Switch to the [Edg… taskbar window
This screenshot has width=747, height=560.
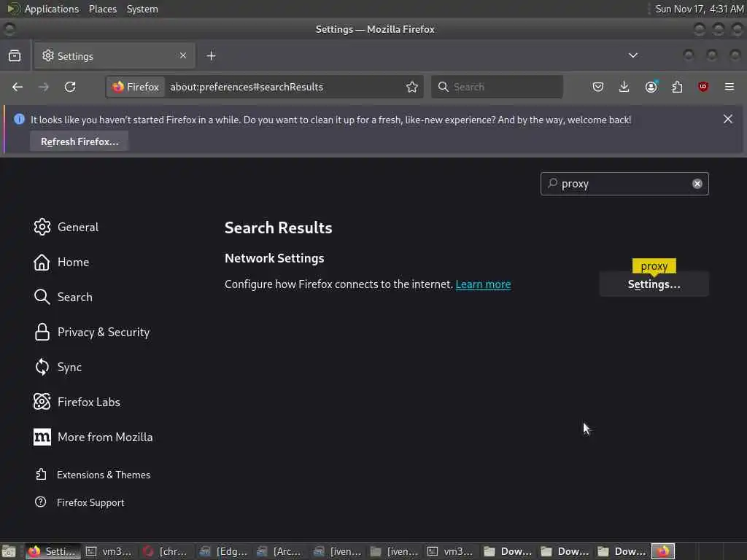[222, 551]
